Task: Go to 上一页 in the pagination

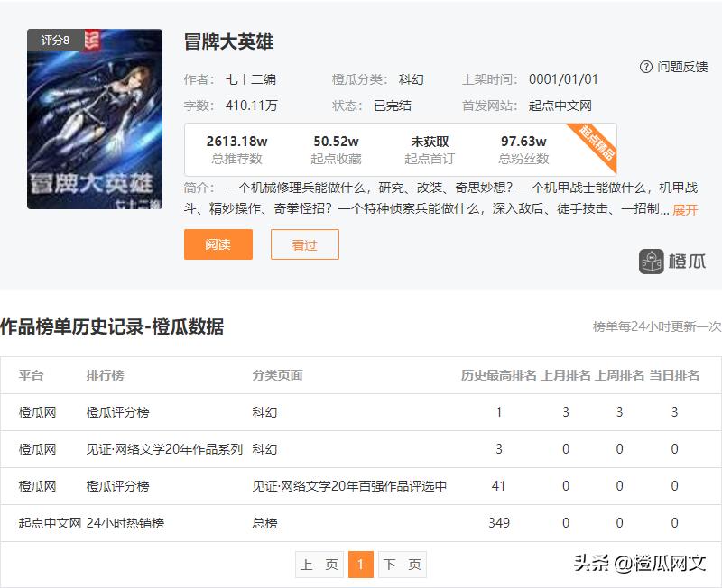Action: (x=320, y=565)
